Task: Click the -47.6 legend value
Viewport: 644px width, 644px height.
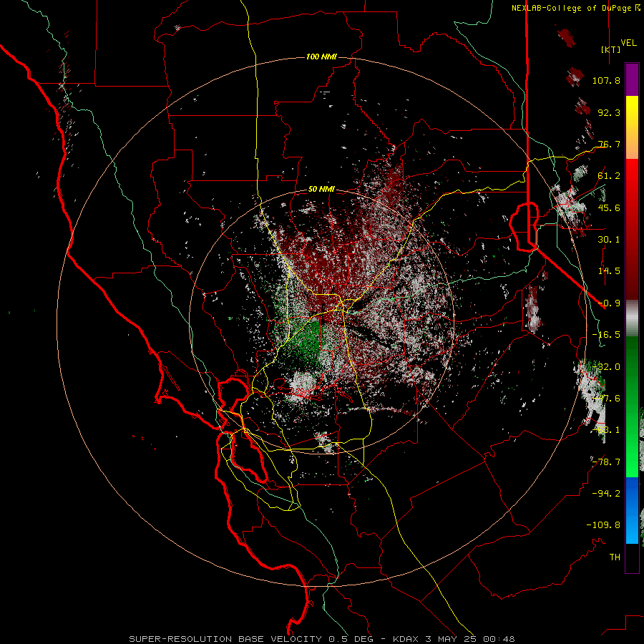Action: point(606,399)
